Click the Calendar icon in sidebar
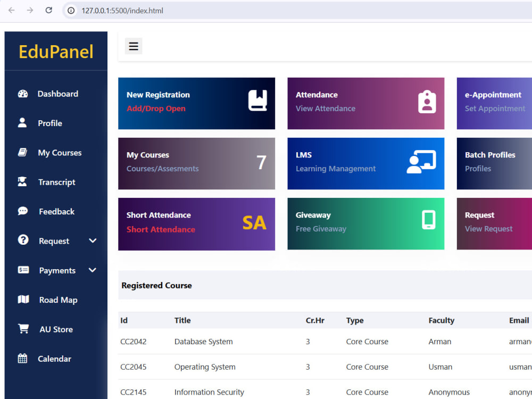The width and height of the screenshot is (532, 399). click(x=22, y=358)
